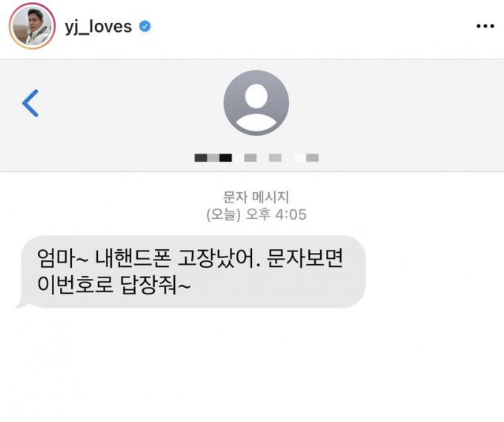Image resolution: width=504 pixels, height=422 pixels.
Task: Tap the gray contact avatar icon
Action: click(256, 102)
